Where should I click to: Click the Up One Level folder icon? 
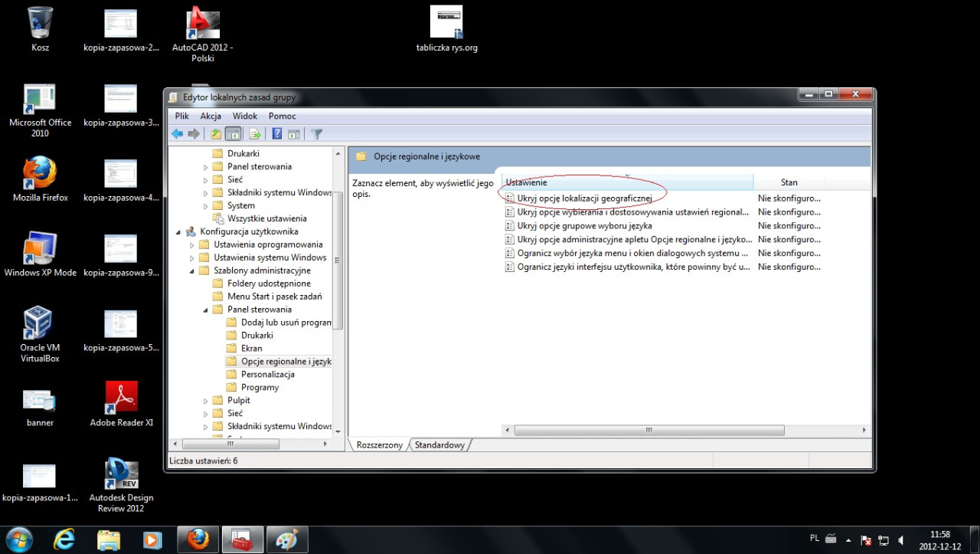pos(216,134)
